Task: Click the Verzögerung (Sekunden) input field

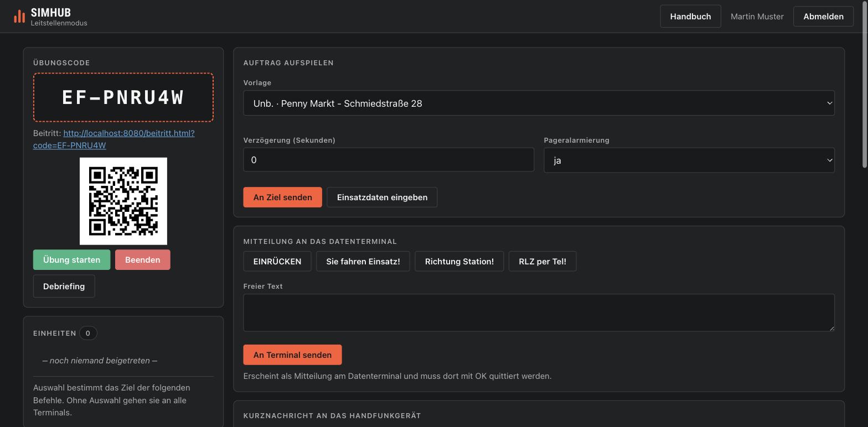Action: [x=389, y=160]
